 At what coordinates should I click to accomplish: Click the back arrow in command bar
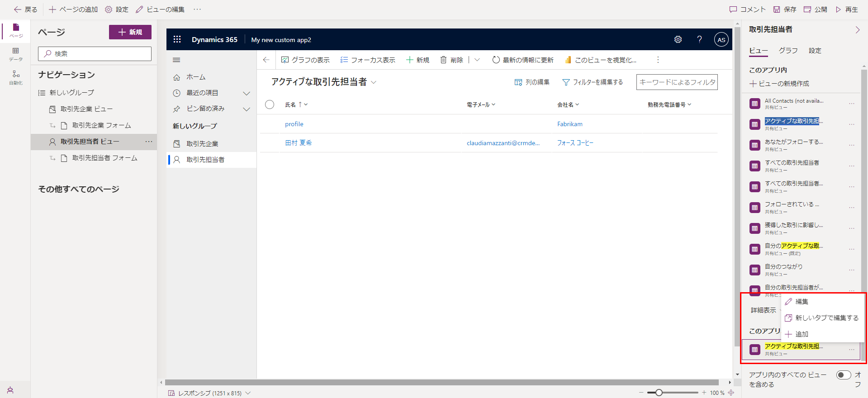click(x=266, y=60)
